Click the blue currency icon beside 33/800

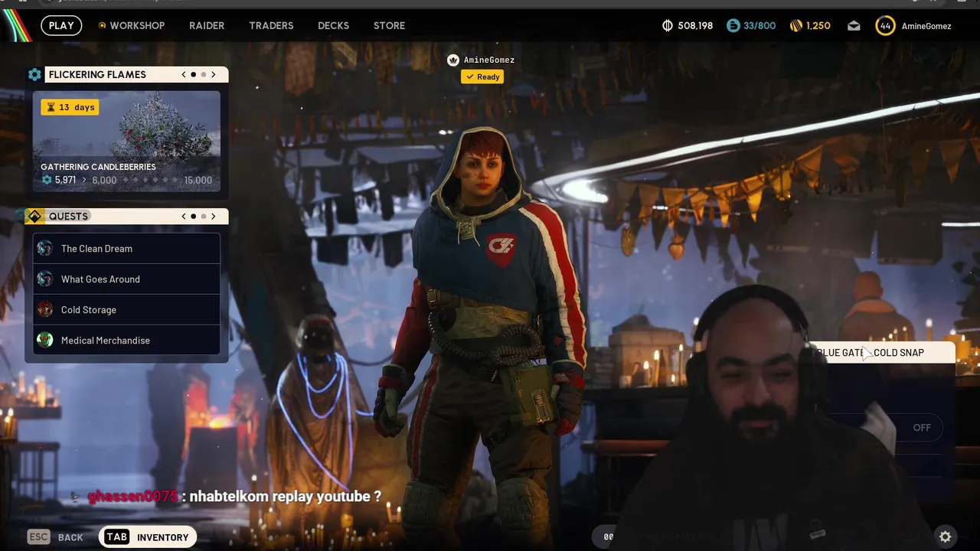(x=733, y=26)
